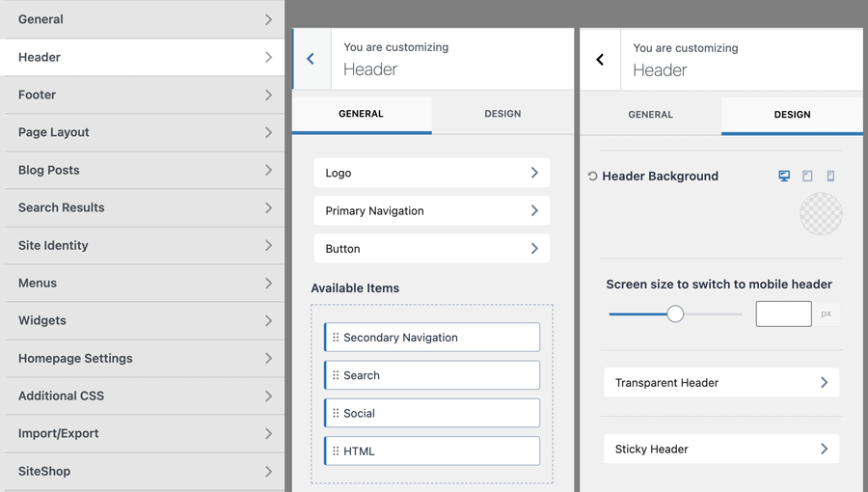Select the HTML available item
This screenshot has height=492, width=868.
click(432, 451)
